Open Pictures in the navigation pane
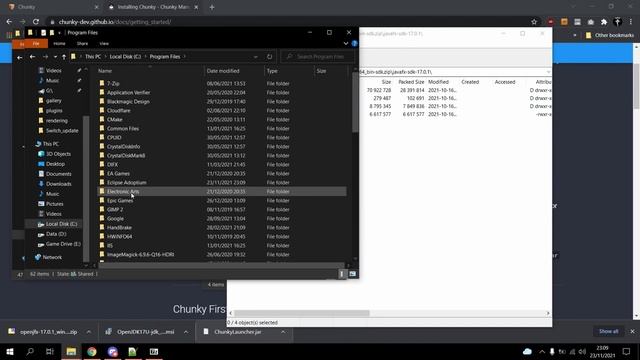 [x=54, y=204]
